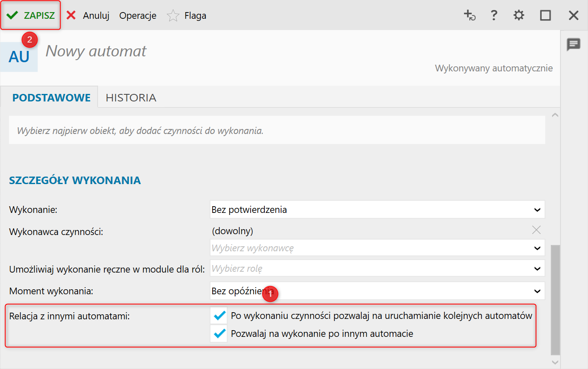Toggle checkbox allowing subsequent automats to run
The width and height of the screenshot is (588, 369).
[x=219, y=316]
